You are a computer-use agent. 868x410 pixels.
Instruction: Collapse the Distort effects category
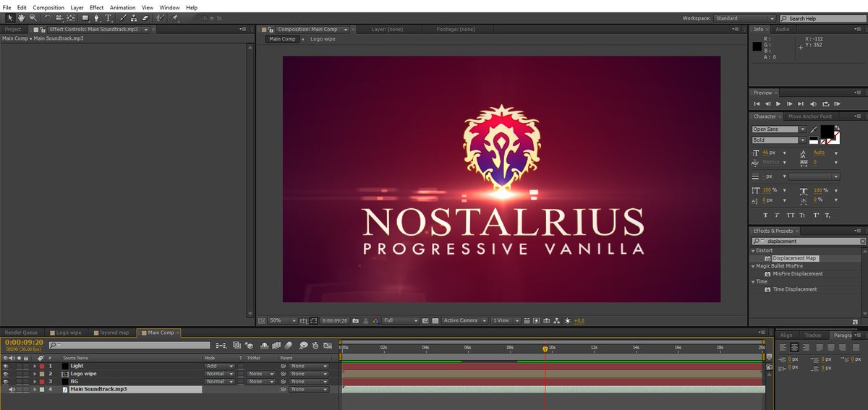754,251
